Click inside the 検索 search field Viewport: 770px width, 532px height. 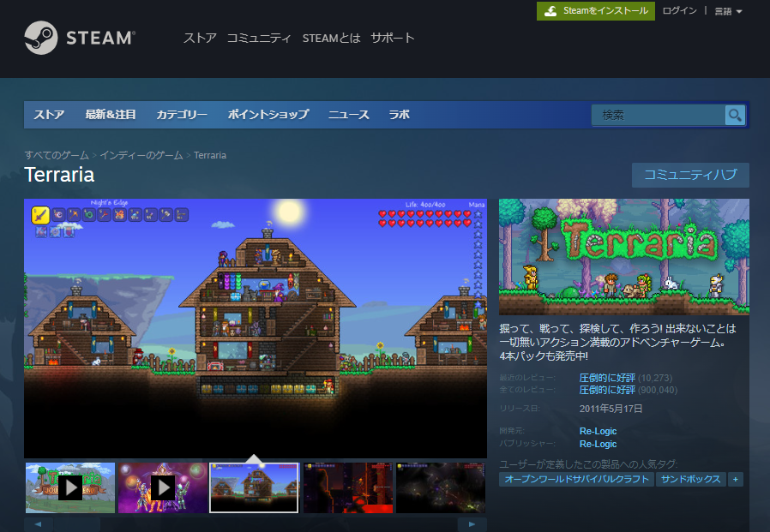coord(657,115)
